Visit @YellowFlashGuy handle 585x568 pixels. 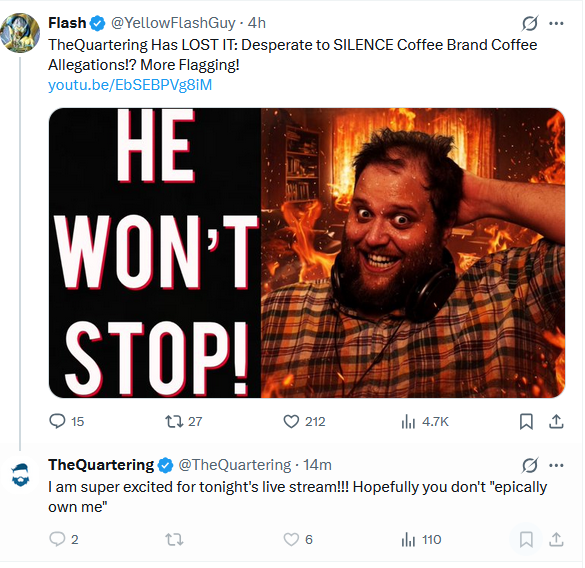point(173,23)
